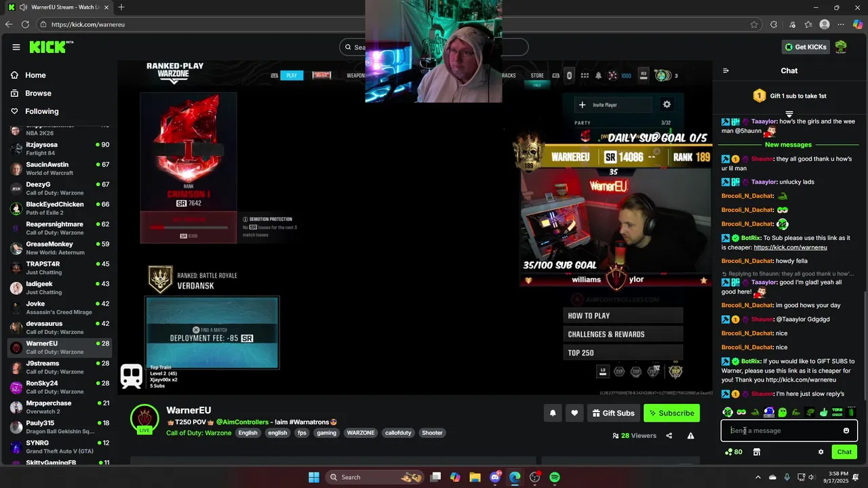Collapse the chat panel
The height and width of the screenshot is (488, 868).
pyautogui.click(x=726, y=70)
